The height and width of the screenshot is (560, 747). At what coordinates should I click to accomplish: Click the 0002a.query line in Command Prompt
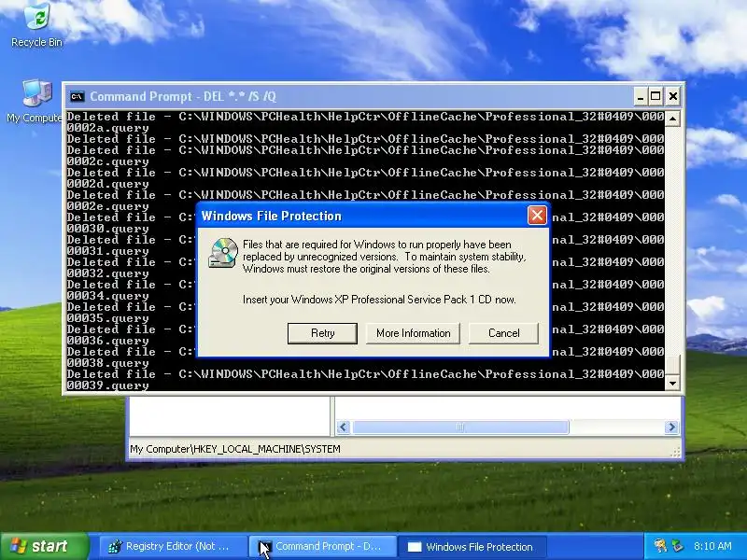click(x=107, y=128)
